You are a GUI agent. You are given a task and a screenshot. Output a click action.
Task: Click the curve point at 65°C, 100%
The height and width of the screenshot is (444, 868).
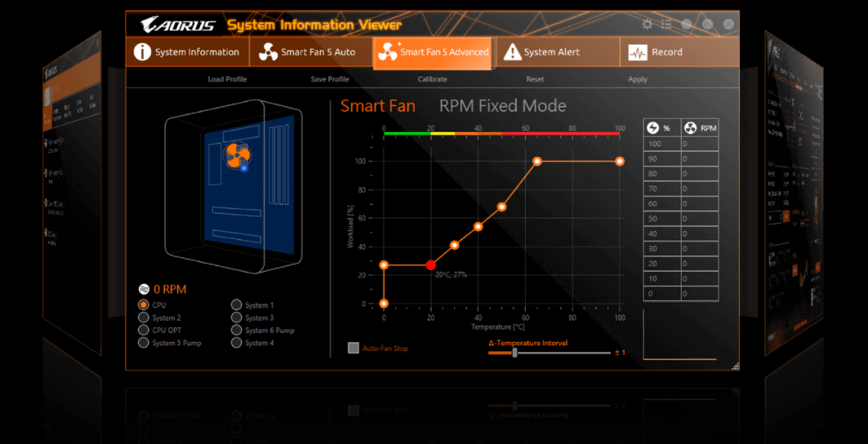point(537,161)
